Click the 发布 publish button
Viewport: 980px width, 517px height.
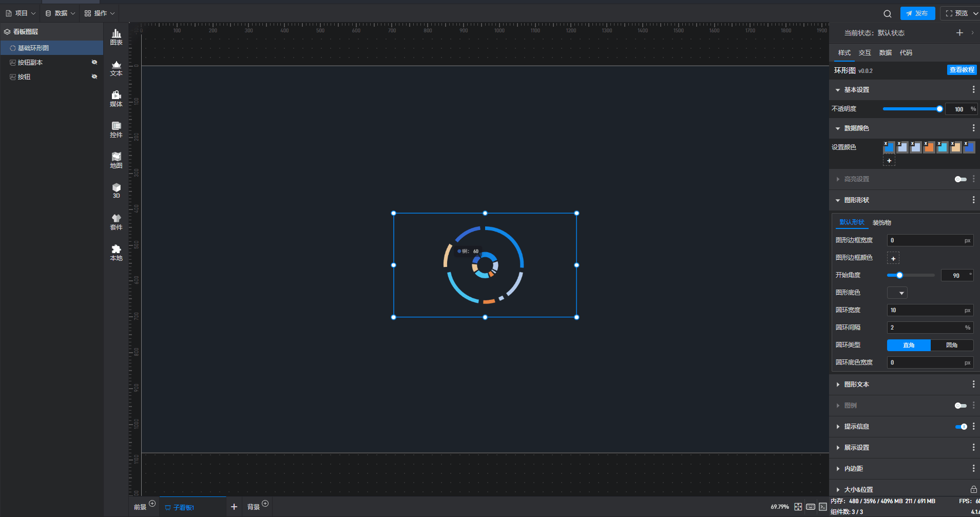pyautogui.click(x=917, y=13)
